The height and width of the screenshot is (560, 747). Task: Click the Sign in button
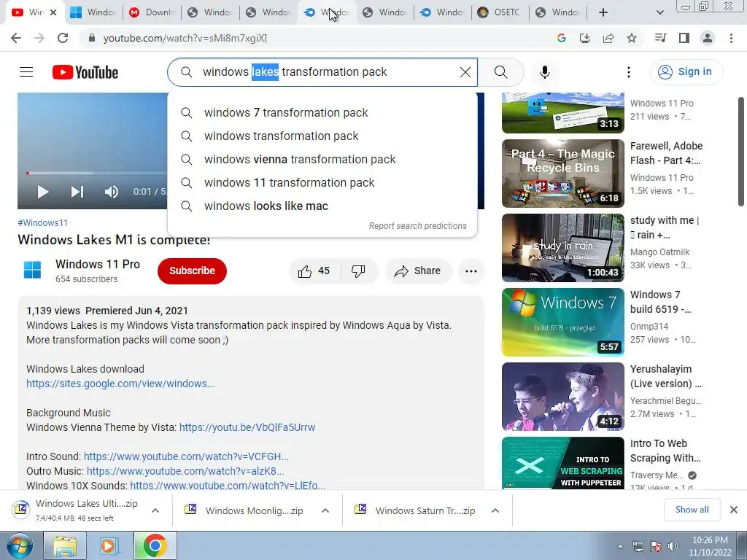(685, 72)
